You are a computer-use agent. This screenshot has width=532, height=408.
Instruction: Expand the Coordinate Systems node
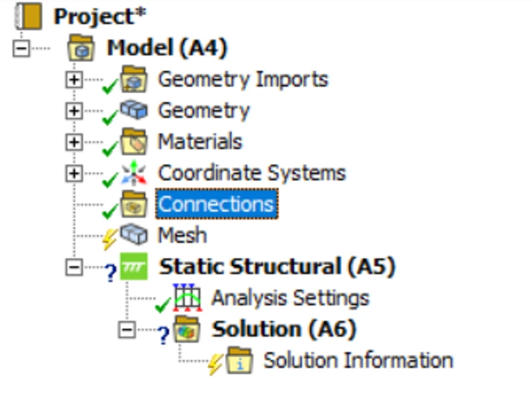coord(74,173)
